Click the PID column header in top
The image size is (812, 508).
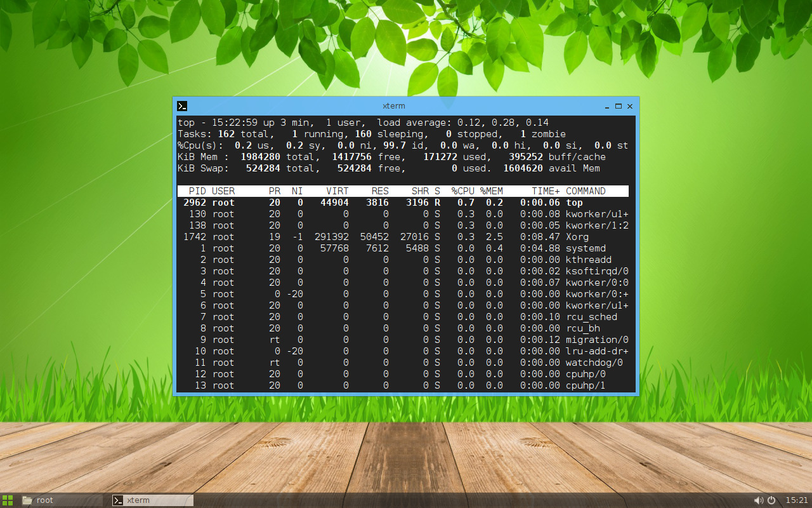[x=198, y=190]
